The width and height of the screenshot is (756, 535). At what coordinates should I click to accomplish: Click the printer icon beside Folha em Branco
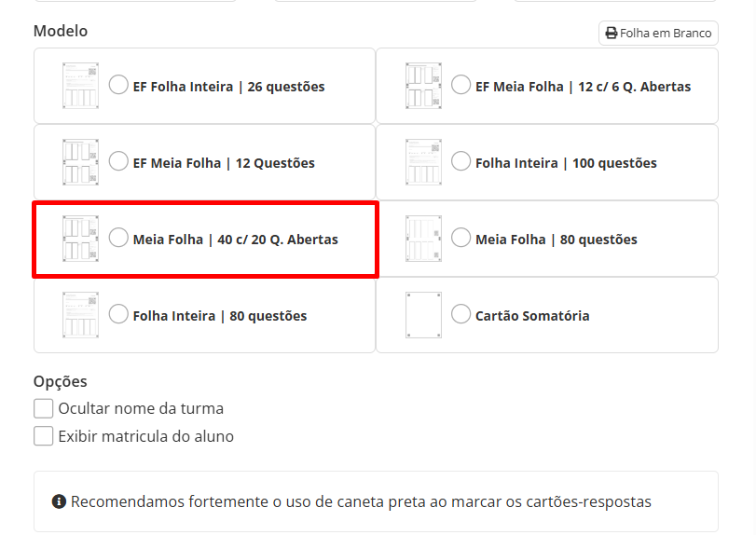coord(612,34)
